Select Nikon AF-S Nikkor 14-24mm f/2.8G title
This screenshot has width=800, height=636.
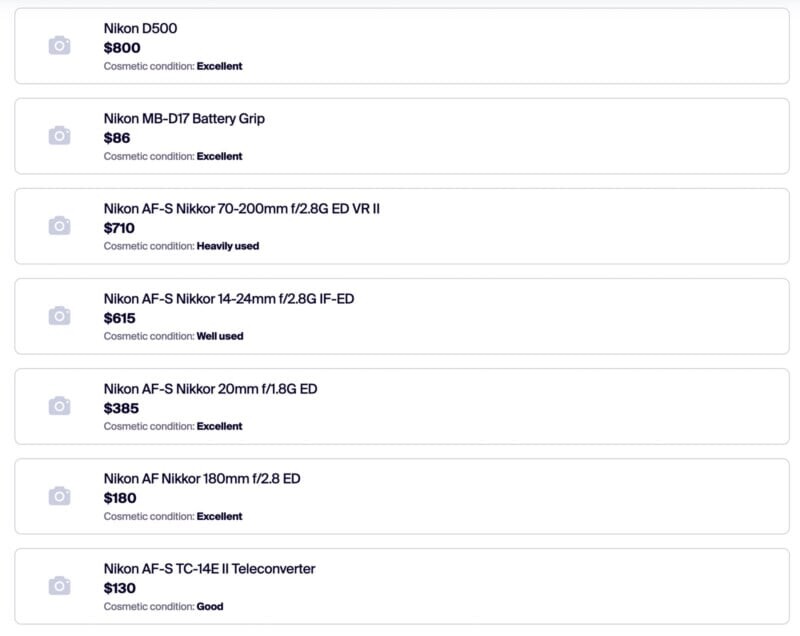[x=228, y=298]
